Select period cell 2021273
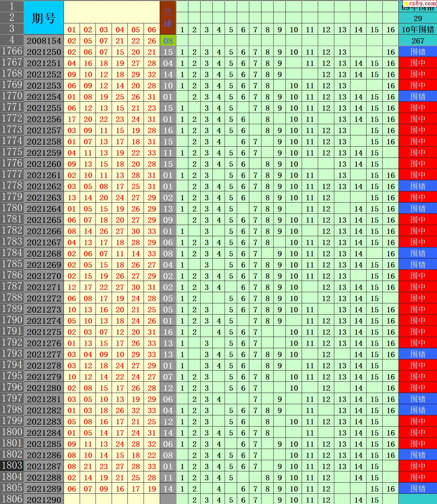This screenshot has width=437, height=504. [44, 309]
